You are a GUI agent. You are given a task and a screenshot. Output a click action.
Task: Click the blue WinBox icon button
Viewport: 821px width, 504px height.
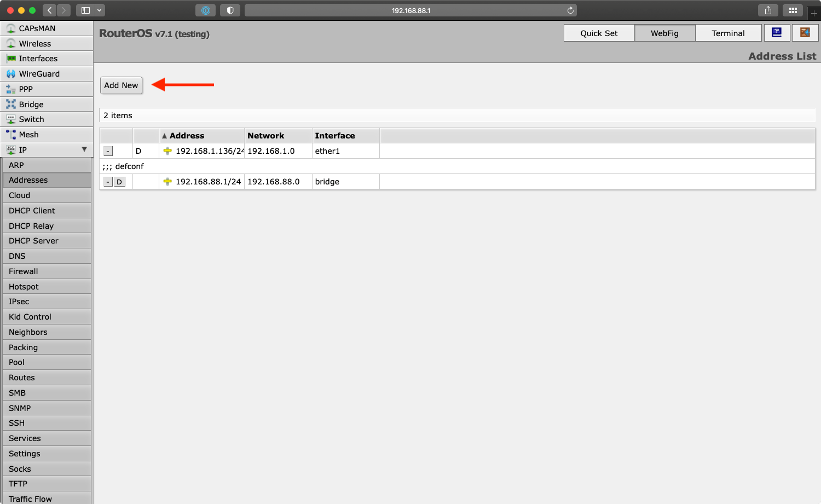coord(777,33)
